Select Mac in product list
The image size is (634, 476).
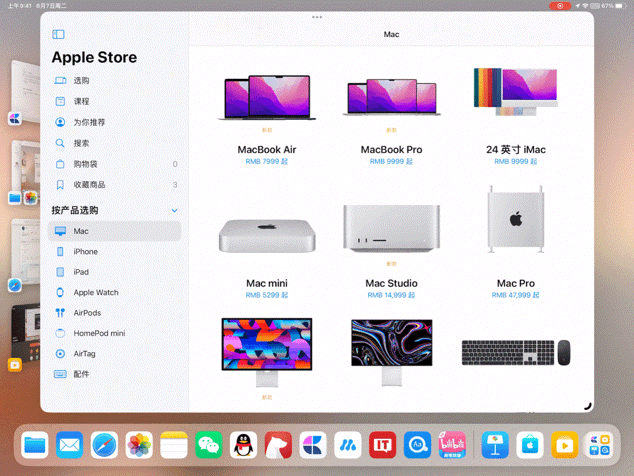pyautogui.click(x=114, y=231)
